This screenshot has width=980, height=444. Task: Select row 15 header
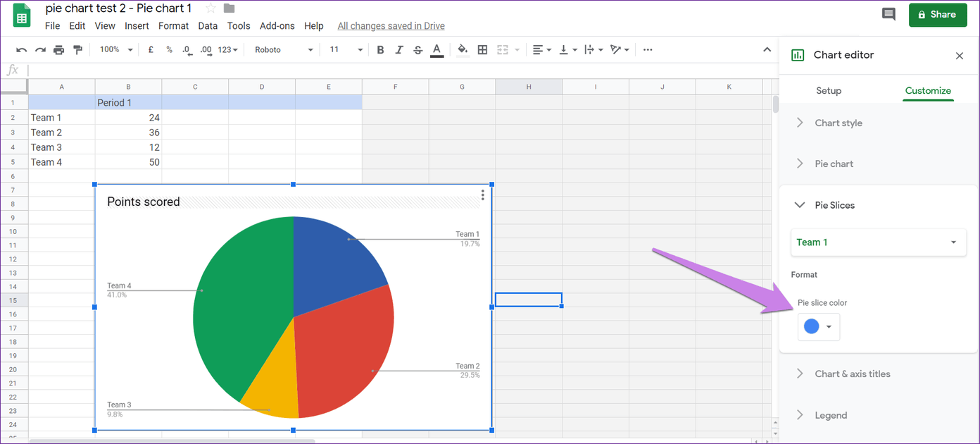click(13, 300)
